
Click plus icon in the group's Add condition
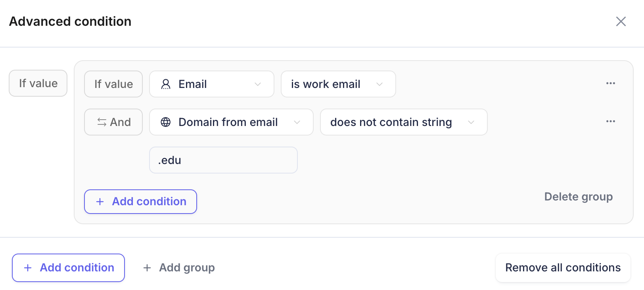(100, 202)
